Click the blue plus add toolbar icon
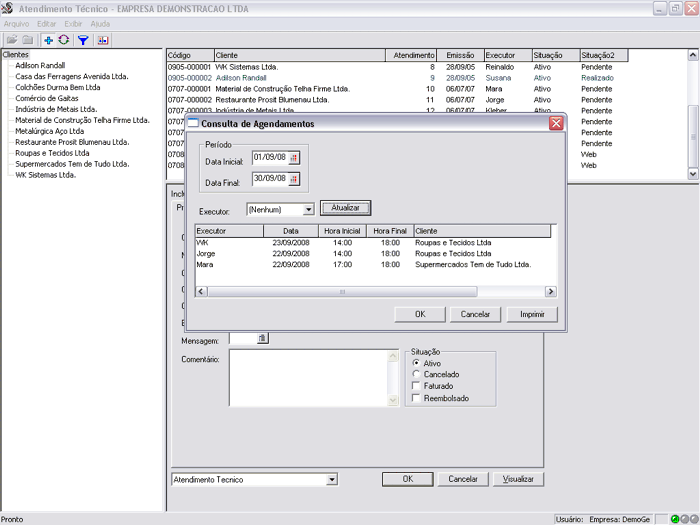The height and width of the screenshot is (525, 700). click(48, 40)
